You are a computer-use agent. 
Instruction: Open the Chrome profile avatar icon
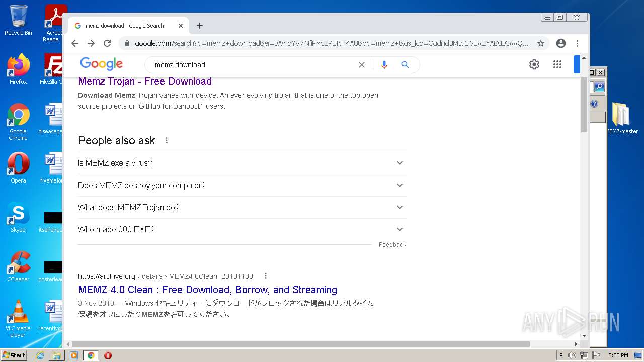pos(561,43)
